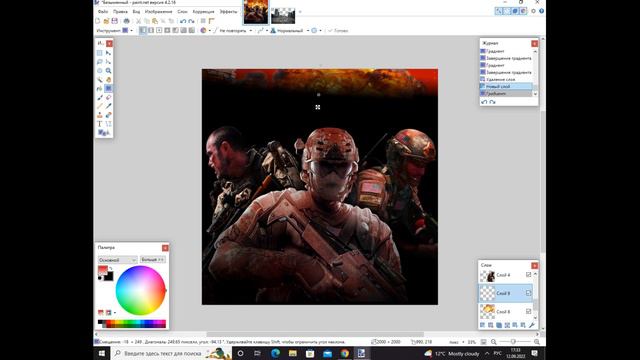This screenshot has height=360, width=640.
Task: Select the Lasso Select tool
Action: coord(100,62)
